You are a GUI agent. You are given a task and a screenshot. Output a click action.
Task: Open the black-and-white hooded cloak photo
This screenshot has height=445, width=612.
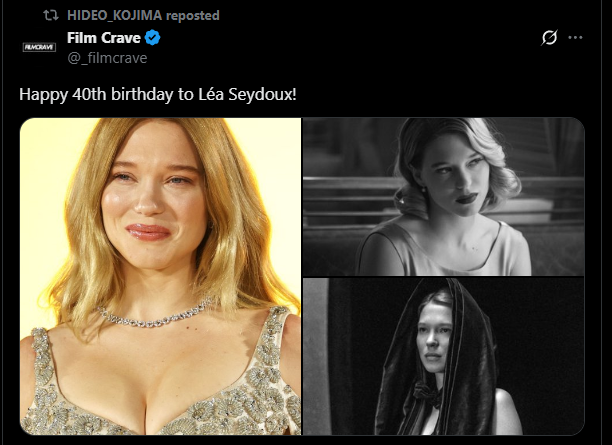pyautogui.click(x=444, y=356)
